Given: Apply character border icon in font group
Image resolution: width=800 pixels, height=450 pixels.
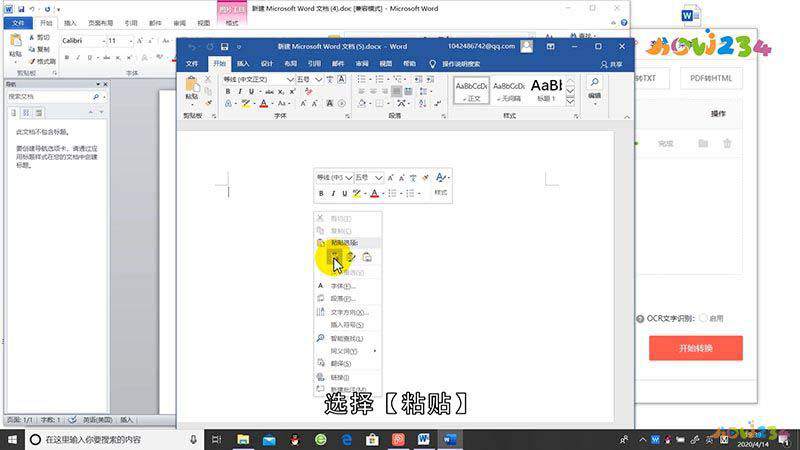Looking at the screenshot, I should 341,79.
